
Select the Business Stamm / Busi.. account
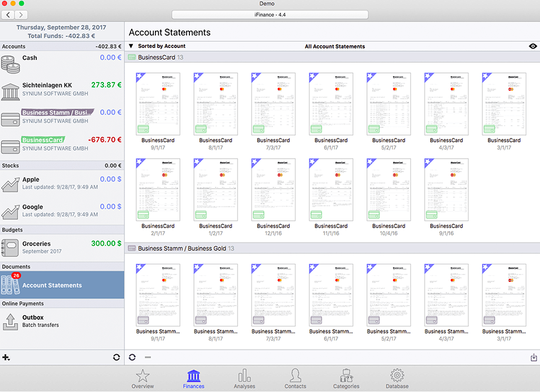(x=62, y=119)
